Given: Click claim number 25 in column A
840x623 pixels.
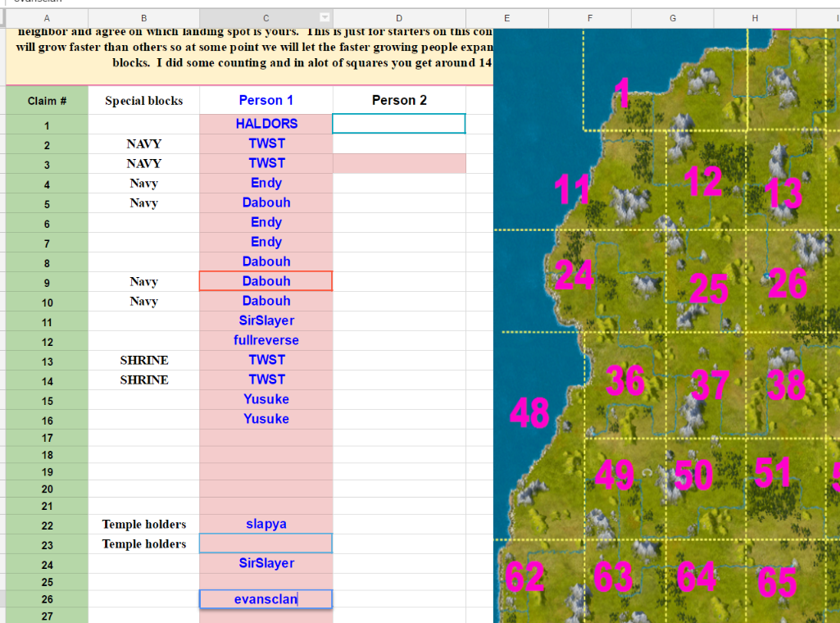Looking at the screenshot, I should click(47, 582).
